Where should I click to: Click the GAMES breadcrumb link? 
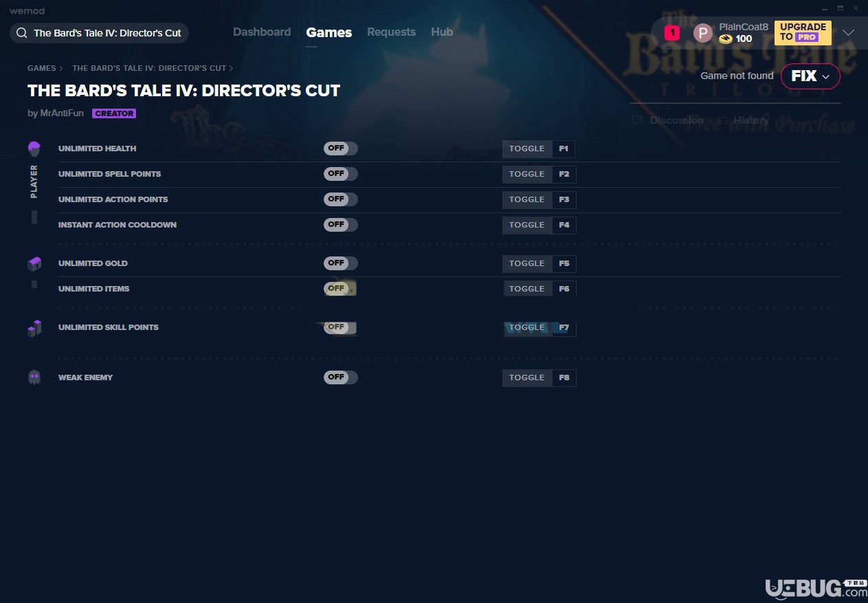[x=42, y=69]
